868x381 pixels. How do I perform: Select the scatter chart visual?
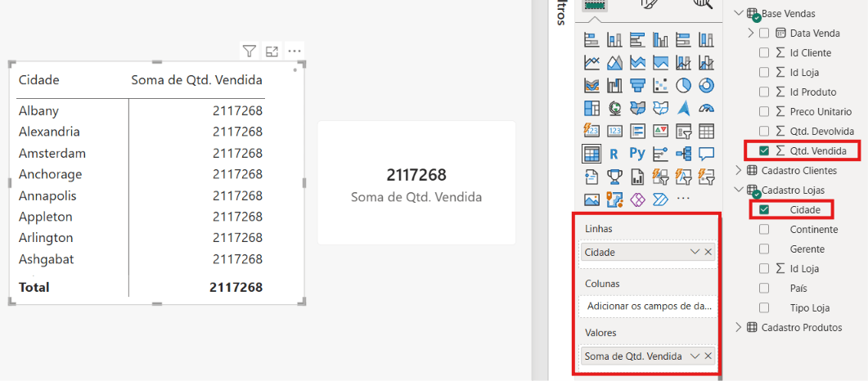click(660, 85)
